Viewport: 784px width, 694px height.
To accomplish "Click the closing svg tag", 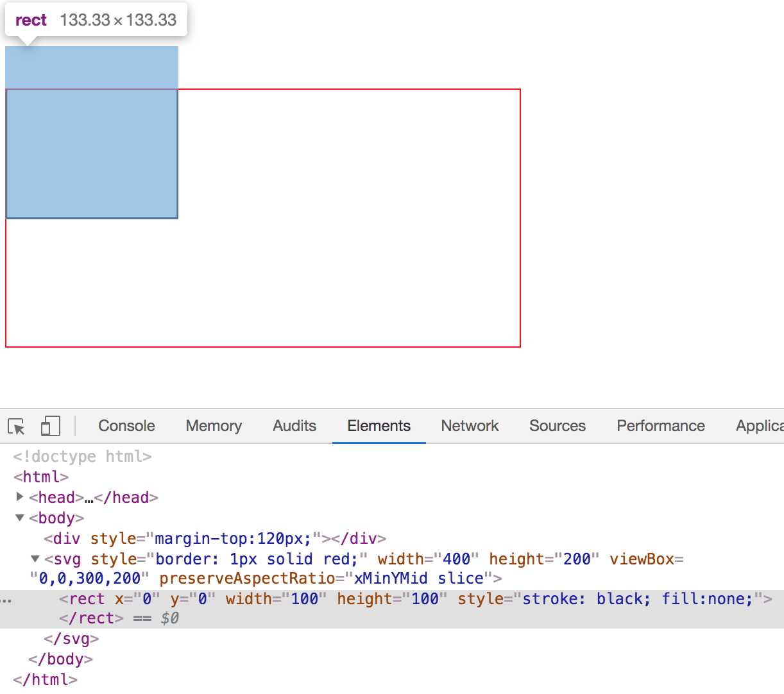I will [71, 639].
